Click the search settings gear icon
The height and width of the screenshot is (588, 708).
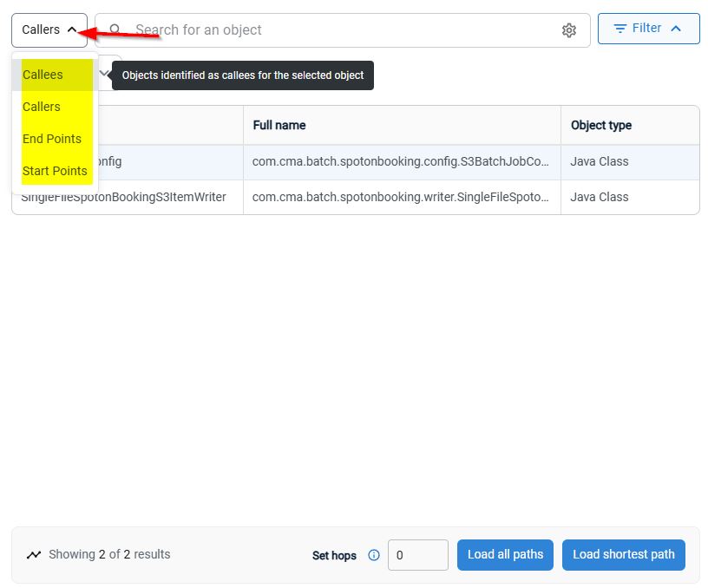coord(568,30)
